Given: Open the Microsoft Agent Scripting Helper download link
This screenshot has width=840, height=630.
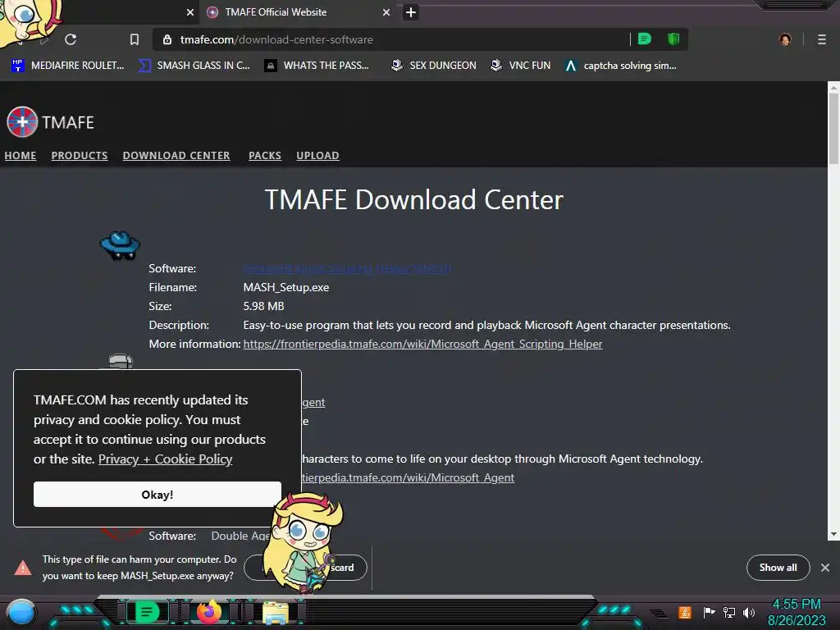Looking at the screenshot, I should (347, 268).
